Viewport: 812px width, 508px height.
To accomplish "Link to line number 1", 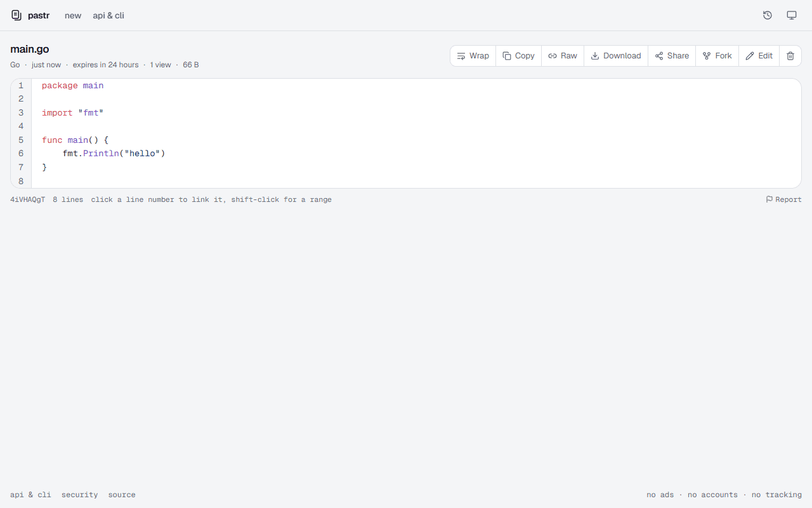I will pyautogui.click(x=21, y=86).
